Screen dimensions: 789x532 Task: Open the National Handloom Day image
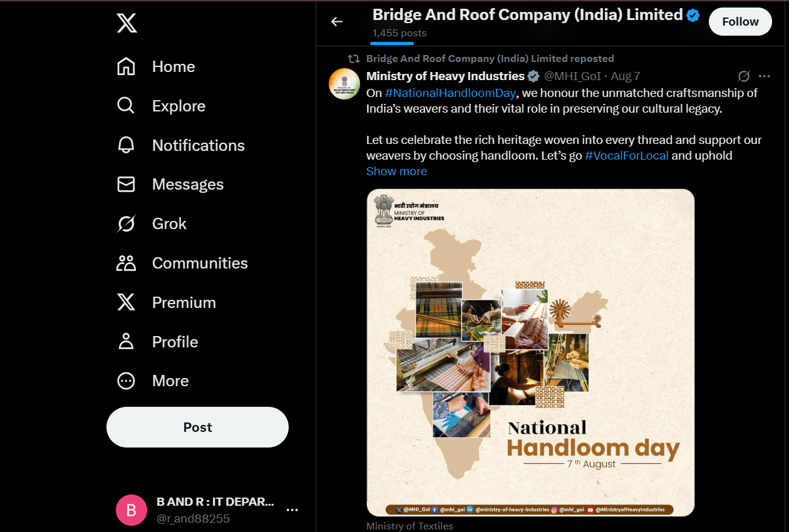(530, 352)
